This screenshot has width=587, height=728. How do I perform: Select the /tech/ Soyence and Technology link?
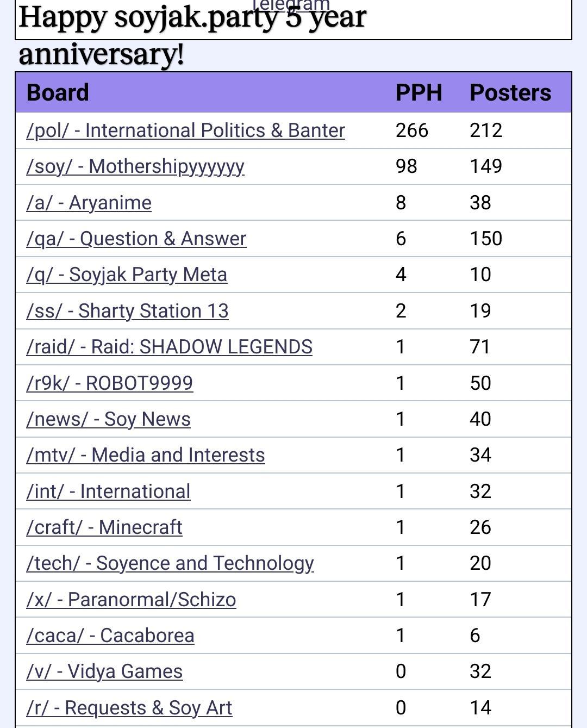click(x=170, y=563)
